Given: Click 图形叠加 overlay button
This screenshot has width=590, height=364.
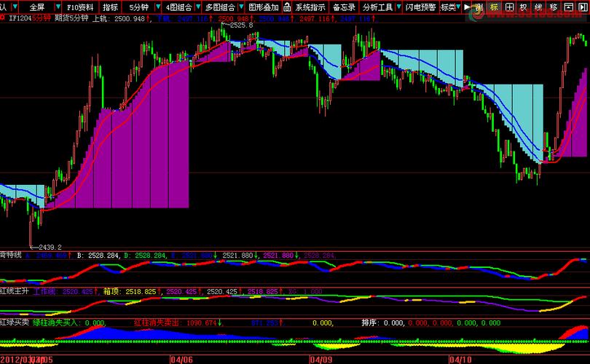Looking at the screenshot, I should [x=264, y=7].
